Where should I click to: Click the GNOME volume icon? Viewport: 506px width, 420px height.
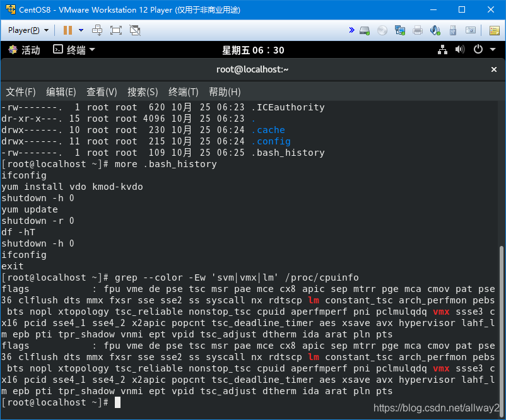[x=460, y=50]
